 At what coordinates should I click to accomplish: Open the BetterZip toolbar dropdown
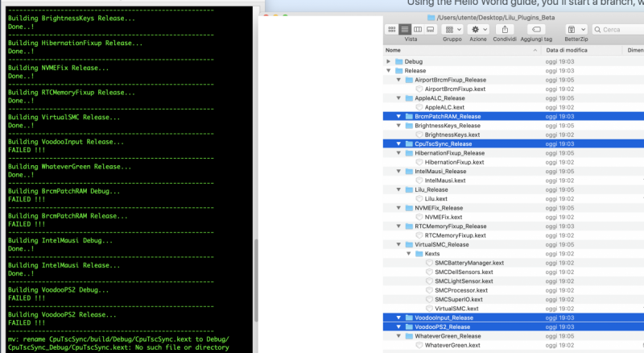pyautogui.click(x=576, y=29)
